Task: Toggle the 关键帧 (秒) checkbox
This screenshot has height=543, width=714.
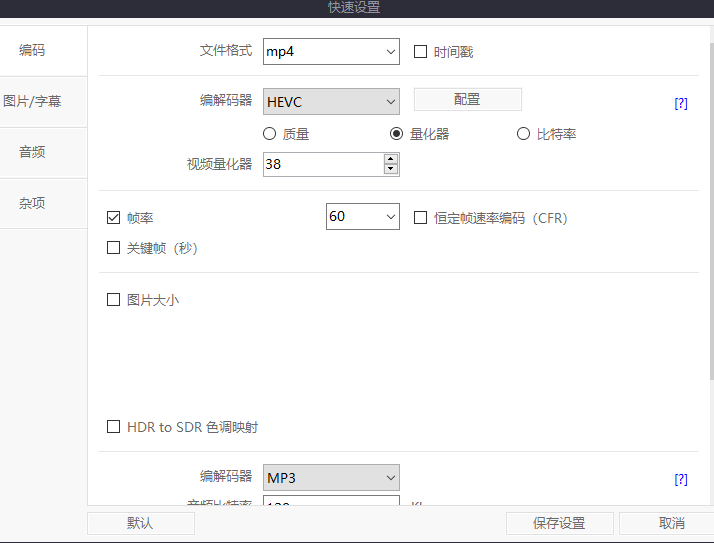Action: coord(114,248)
